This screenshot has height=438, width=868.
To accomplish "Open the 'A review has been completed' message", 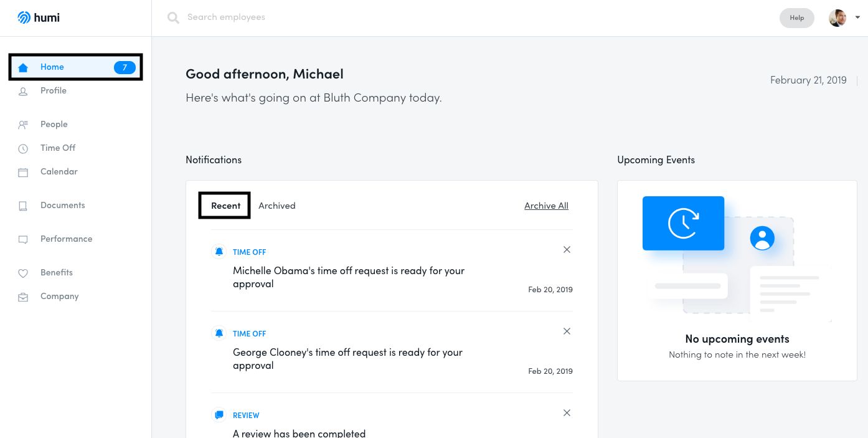I will [299, 433].
